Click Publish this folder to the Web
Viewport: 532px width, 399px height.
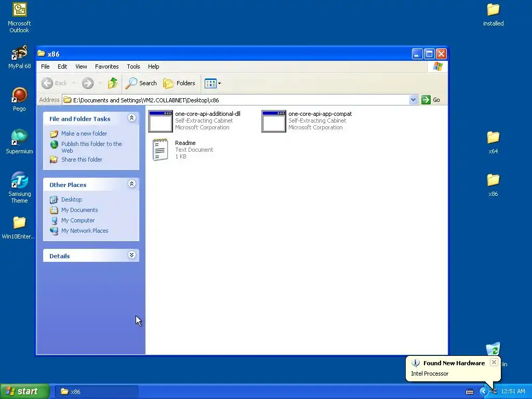(91, 147)
